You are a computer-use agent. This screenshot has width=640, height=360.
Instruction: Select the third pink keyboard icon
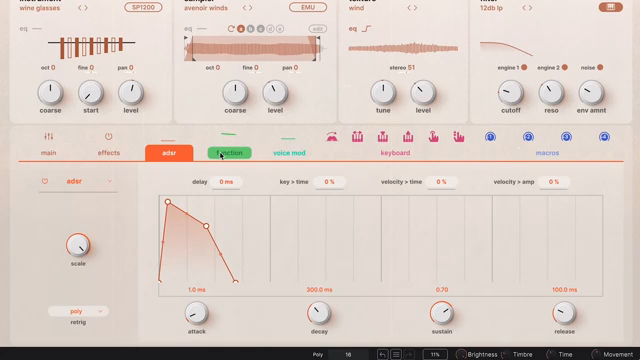[x=383, y=137]
